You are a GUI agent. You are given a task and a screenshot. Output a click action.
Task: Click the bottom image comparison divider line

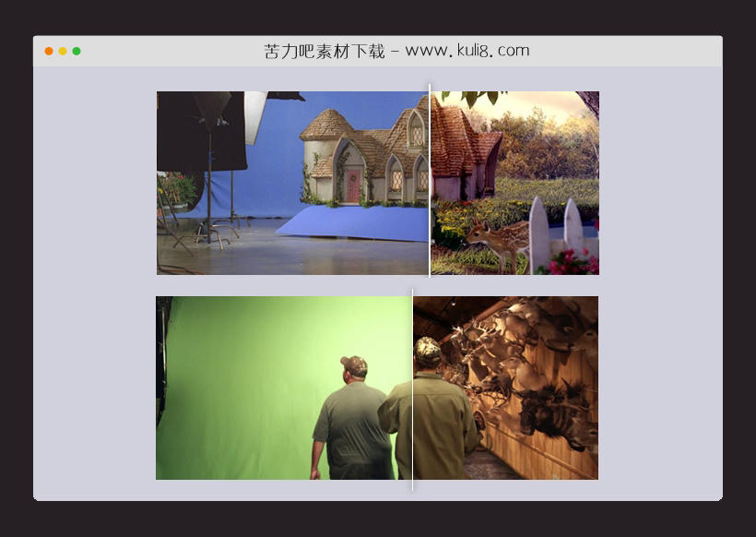pyautogui.click(x=412, y=388)
